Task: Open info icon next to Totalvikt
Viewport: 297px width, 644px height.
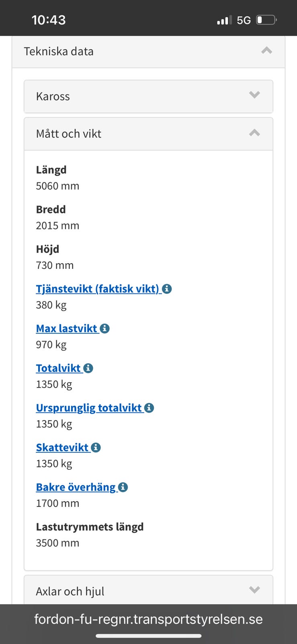Action: point(88,368)
